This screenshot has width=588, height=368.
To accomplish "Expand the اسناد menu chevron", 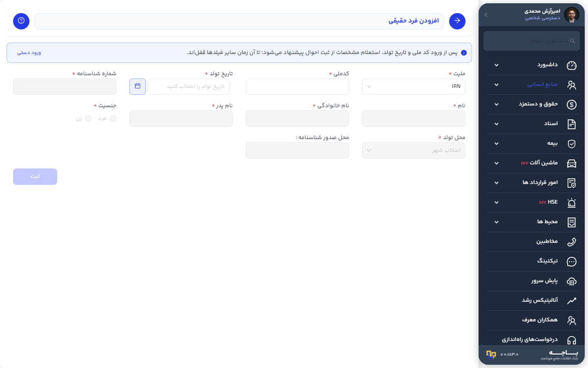I will (x=497, y=124).
